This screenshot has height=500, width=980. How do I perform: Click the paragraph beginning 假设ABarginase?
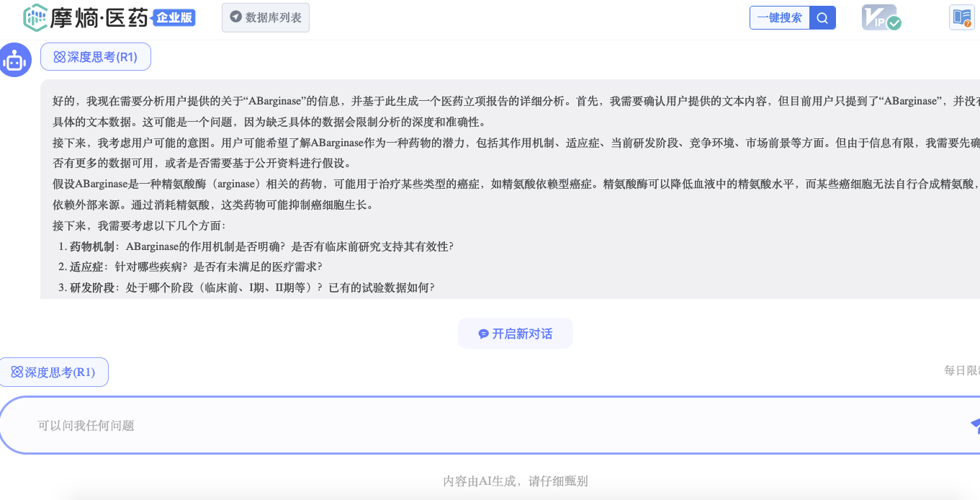pos(516,195)
